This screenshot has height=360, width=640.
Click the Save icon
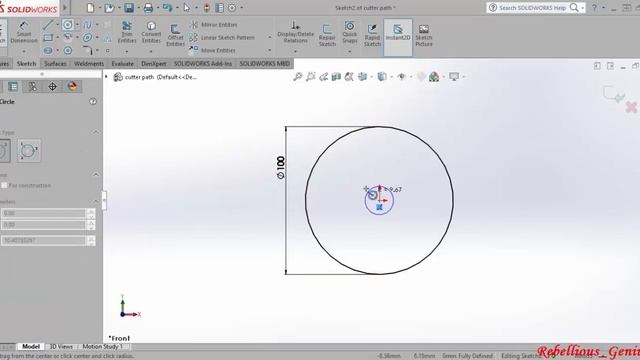pyautogui.click(x=129, y=8)
